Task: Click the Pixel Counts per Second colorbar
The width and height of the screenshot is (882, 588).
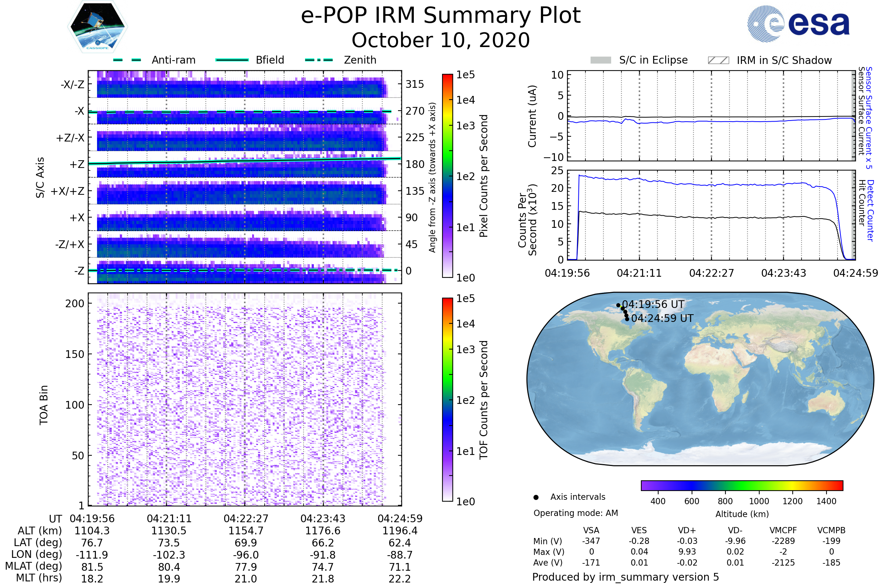Action: tap(448, 176)
